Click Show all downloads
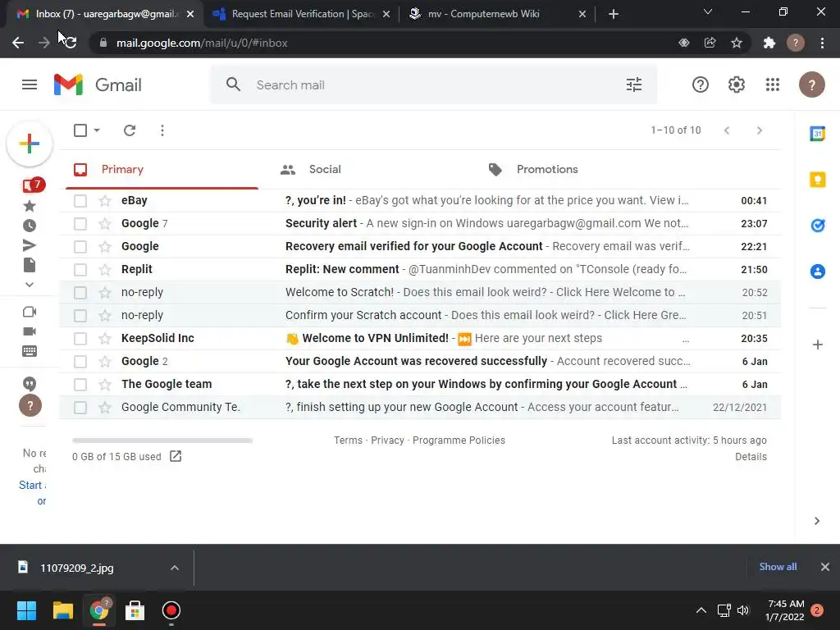840x630 pixels. (x=778, y=567)
